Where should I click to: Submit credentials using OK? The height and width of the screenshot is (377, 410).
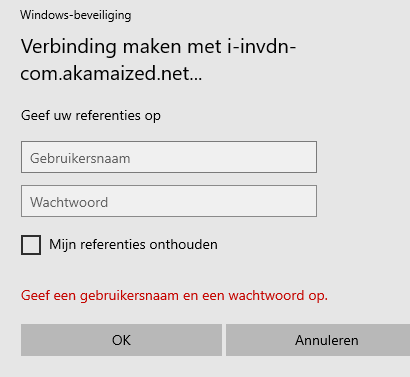pos(121,340)
